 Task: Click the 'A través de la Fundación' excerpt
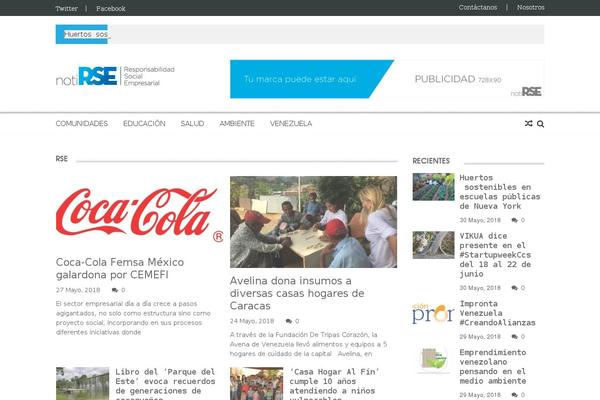[x=308, y=344]
